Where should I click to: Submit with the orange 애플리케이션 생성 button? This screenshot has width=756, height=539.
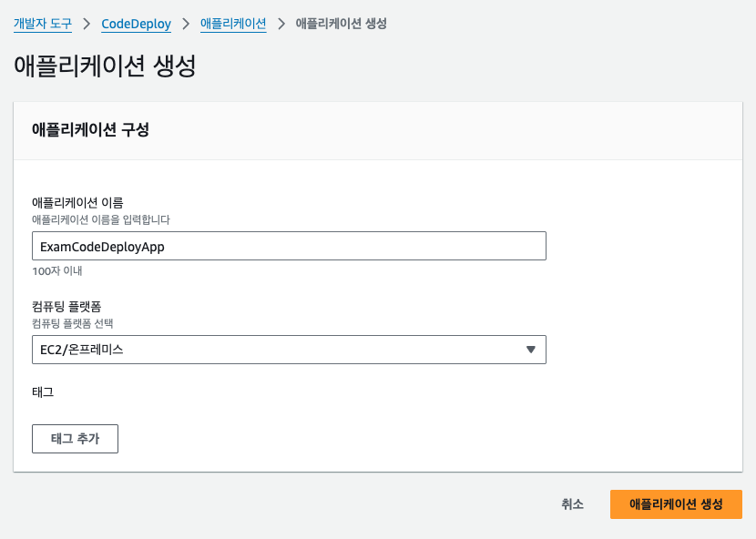(x=676, y=504)
